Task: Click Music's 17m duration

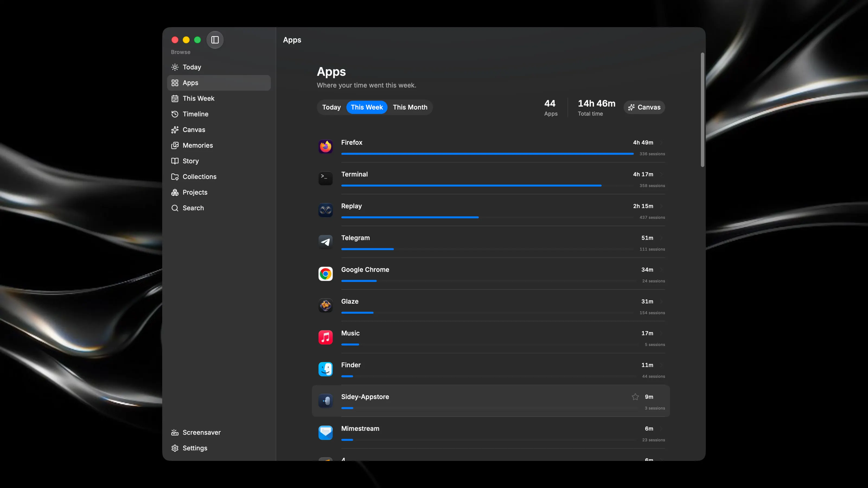Action: [x=647, y=333]
